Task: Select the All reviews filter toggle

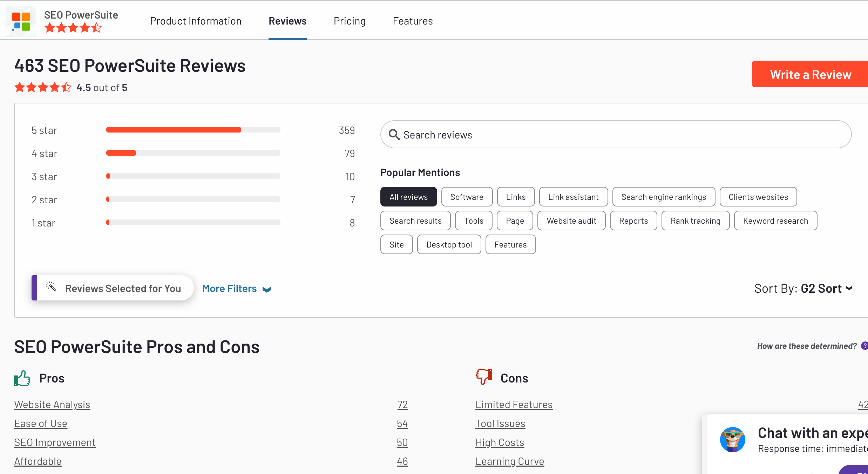Action: pyautogui.click(x=409, y=196)
